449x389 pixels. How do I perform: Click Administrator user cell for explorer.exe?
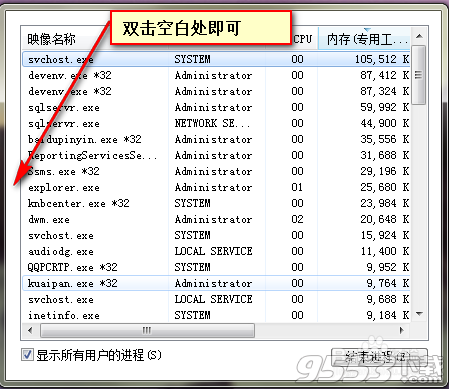(x=213, y=187)
